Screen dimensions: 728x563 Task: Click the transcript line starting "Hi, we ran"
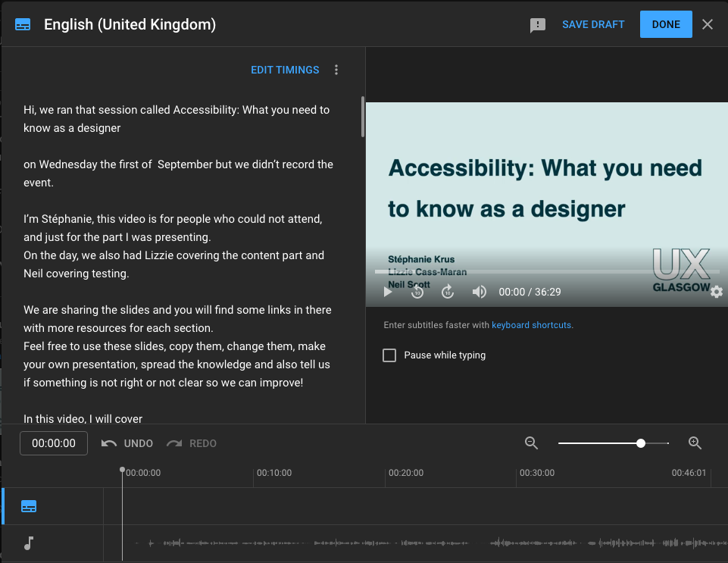pos(177,110)
